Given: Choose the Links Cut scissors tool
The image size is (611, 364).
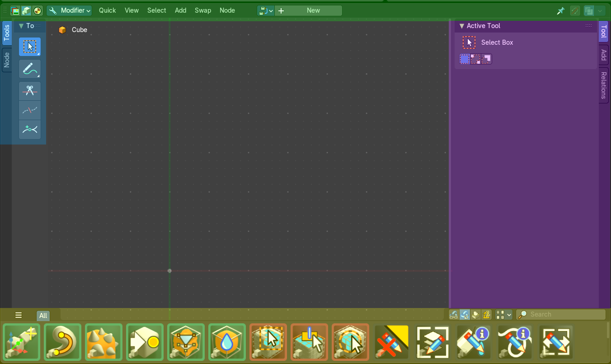Looking at the screenshot, I should 30,91.
